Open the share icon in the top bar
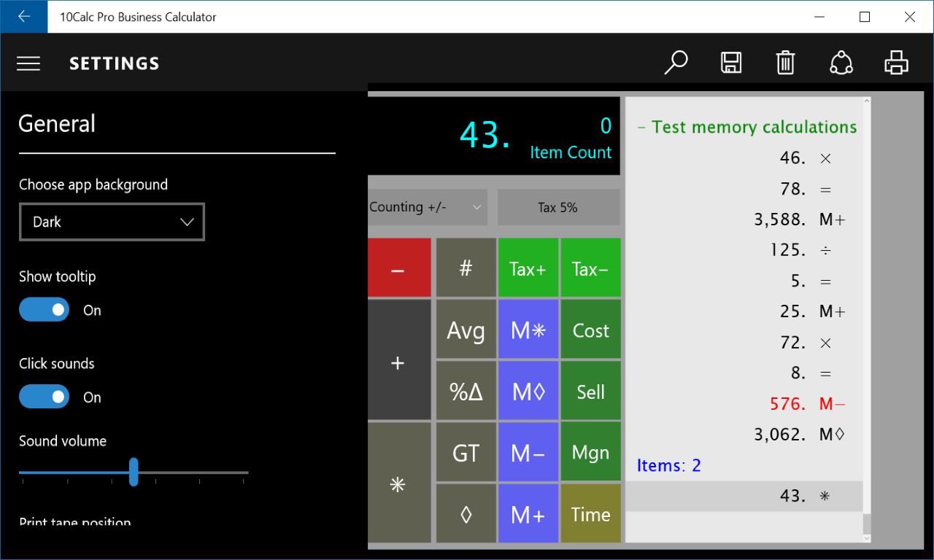The height and width of the screenshot is (560, 934). [841, 63]
